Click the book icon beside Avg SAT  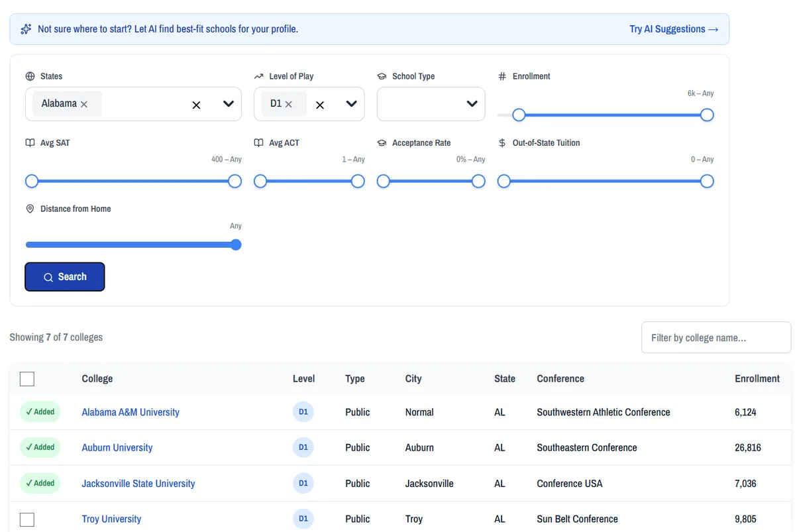30,142
